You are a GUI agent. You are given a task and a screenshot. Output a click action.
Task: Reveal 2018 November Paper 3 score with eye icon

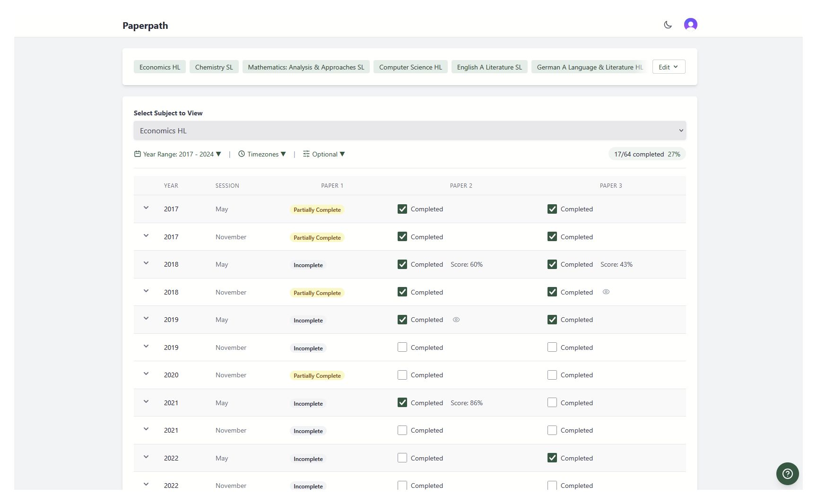pos(606,292)
